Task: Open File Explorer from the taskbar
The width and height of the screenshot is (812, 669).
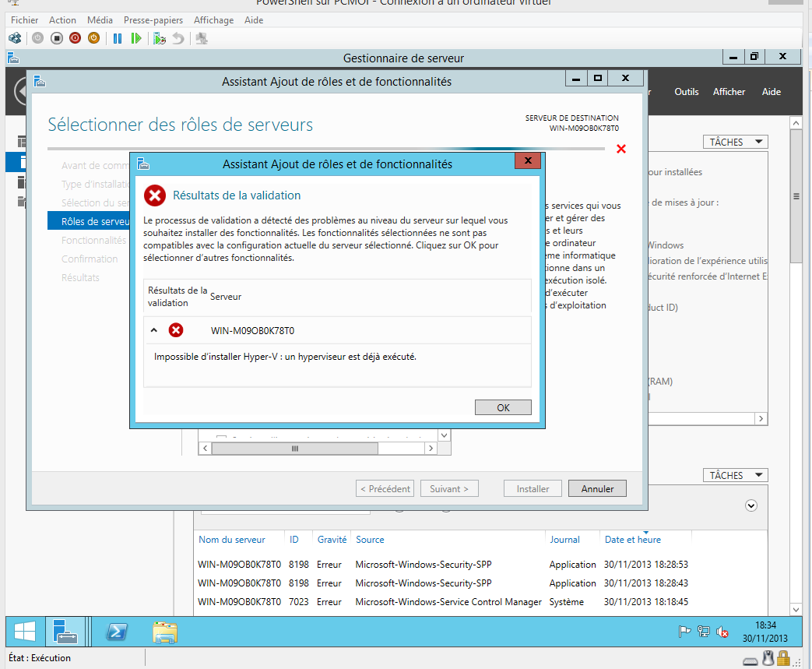Action: click(x=165, y=632)
